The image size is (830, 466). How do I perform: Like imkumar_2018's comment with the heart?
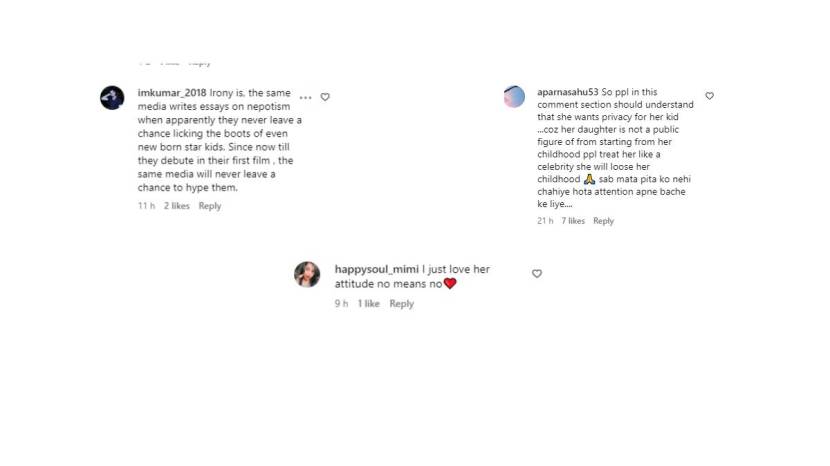(325, 98)
